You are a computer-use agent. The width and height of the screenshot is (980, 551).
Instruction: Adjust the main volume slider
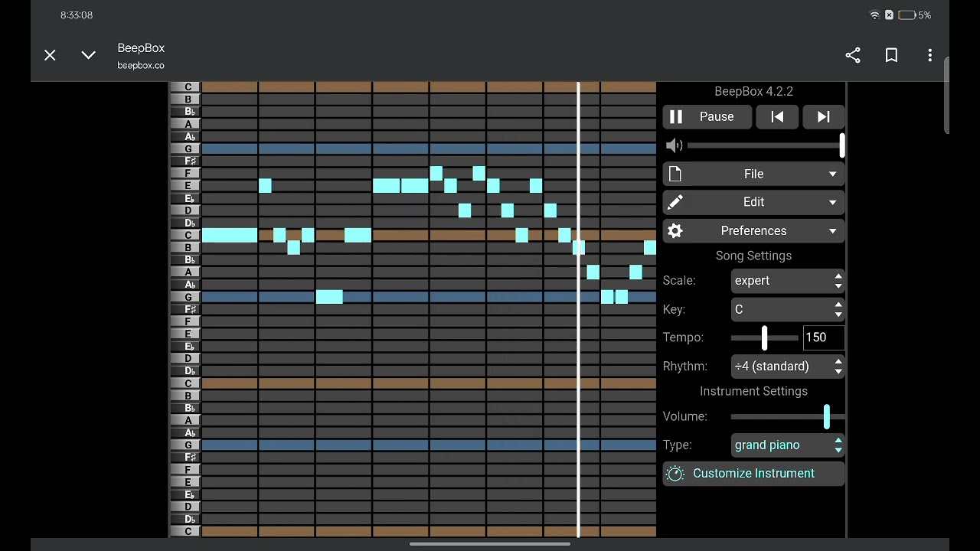click(766, 145)
